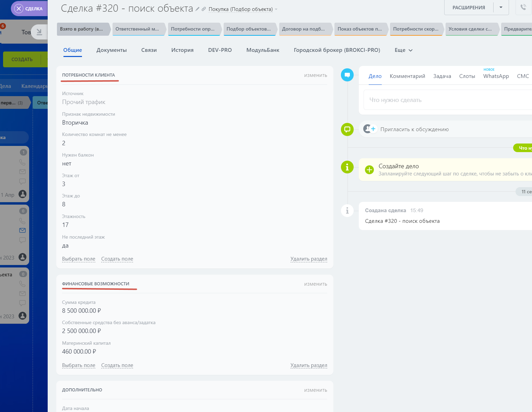Open the WhatsApp tab in the timeline

click(x=496, y=76)
